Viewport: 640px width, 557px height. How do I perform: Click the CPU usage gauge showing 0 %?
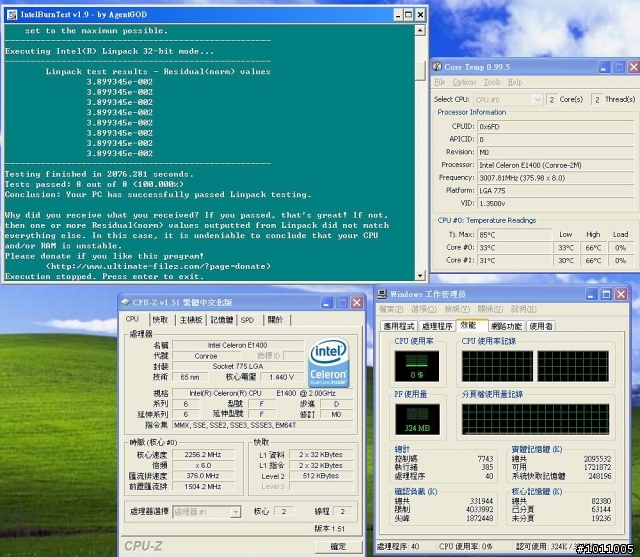[417, 366]
